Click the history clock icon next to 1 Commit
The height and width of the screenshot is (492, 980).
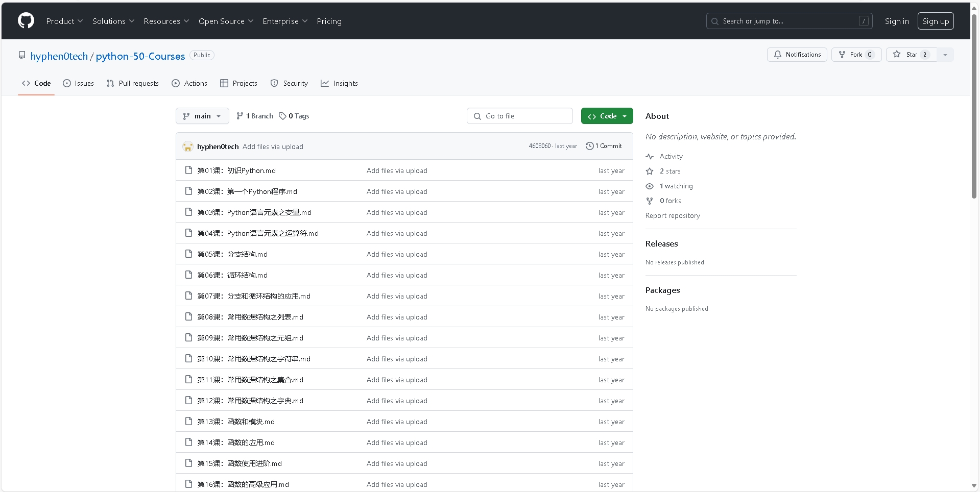coord(589,146)
